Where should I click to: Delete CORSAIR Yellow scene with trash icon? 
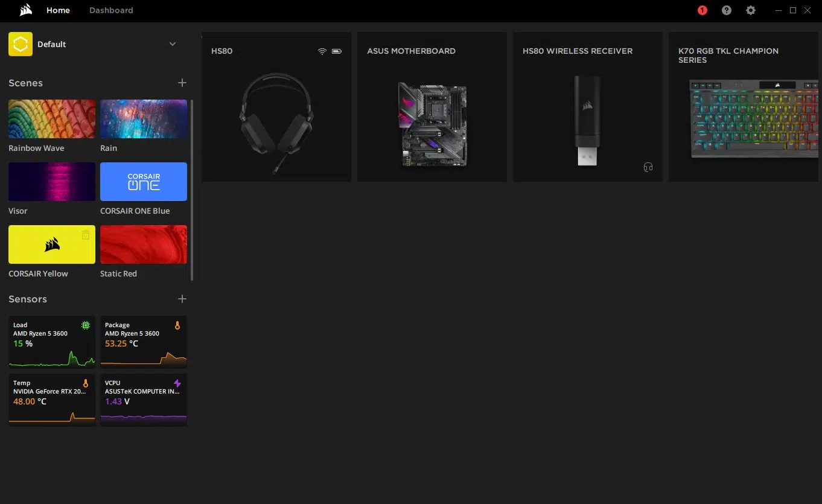point(86,235)
